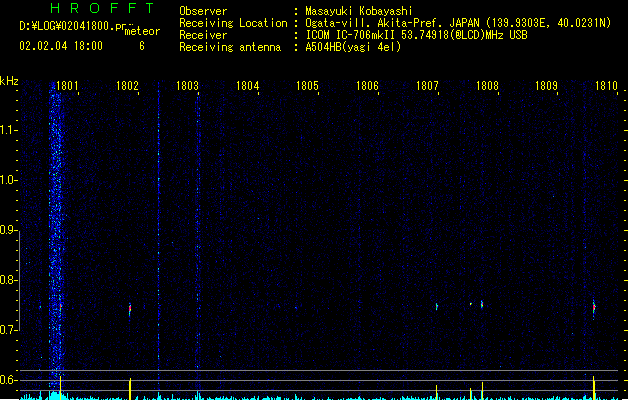The image size is (629, 400).
Task: Click the meteor echo just before 1810
Action: click(x=594, y=308)
